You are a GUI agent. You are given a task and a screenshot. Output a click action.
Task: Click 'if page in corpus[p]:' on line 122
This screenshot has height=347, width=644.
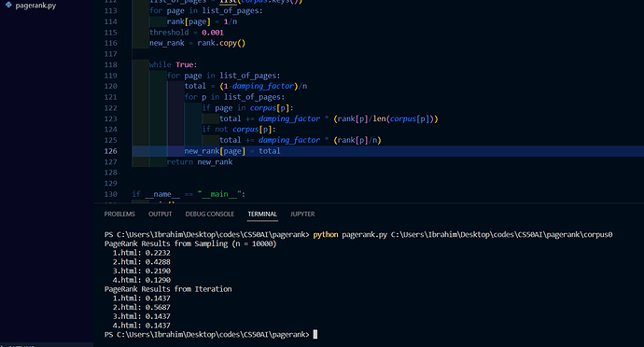tap(247, 108)
